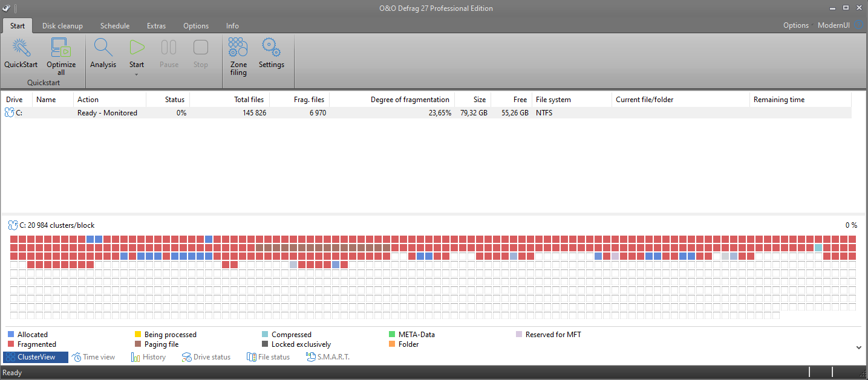Click the Folder orange legend swatch
868x380 pixels.
tap(392, 344)
